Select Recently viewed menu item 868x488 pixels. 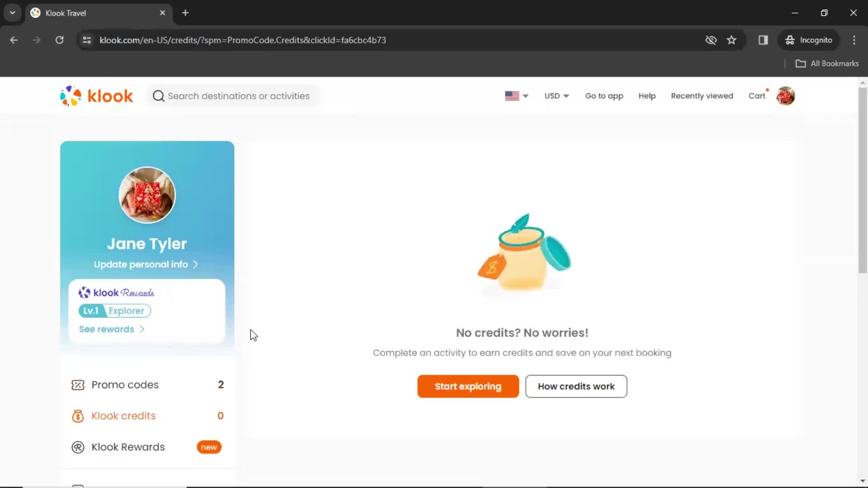(x=702, y=96)
